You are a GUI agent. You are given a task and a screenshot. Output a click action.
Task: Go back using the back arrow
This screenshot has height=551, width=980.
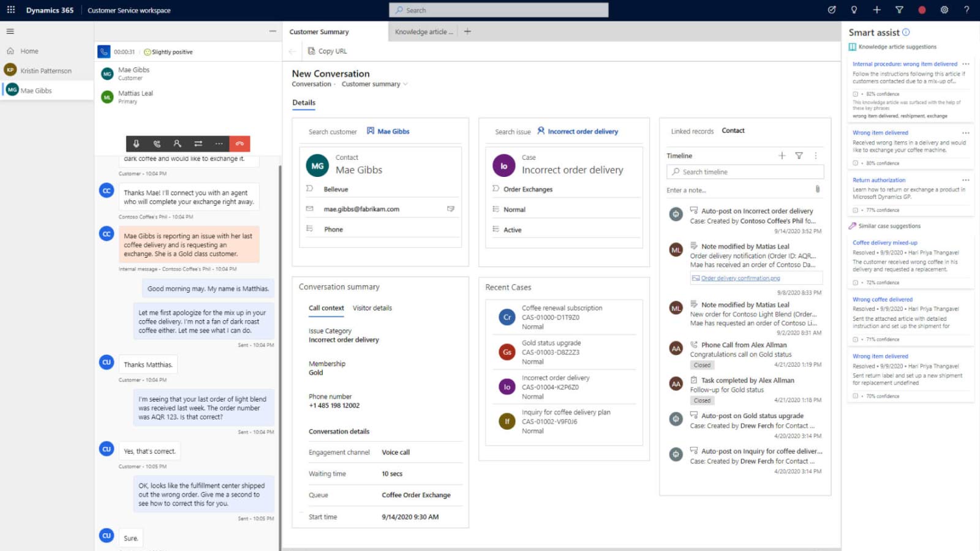292,51
